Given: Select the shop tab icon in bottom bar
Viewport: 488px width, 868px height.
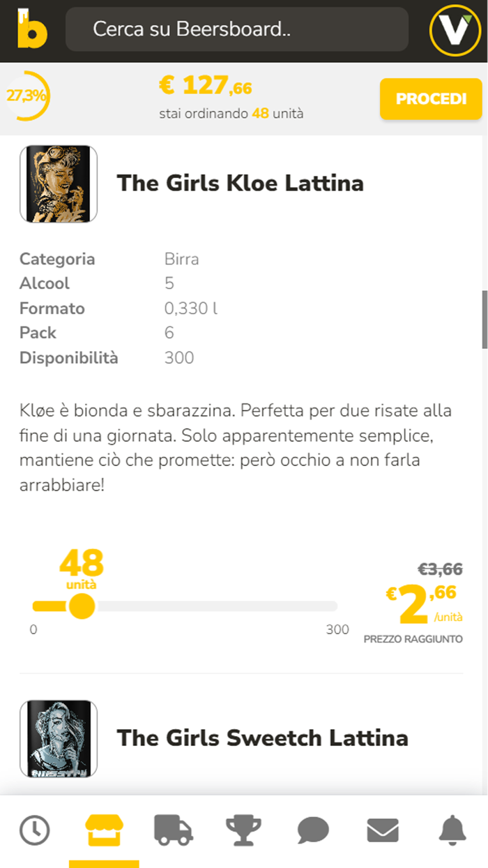Looking at the screenshot, I should click(104, 830).
